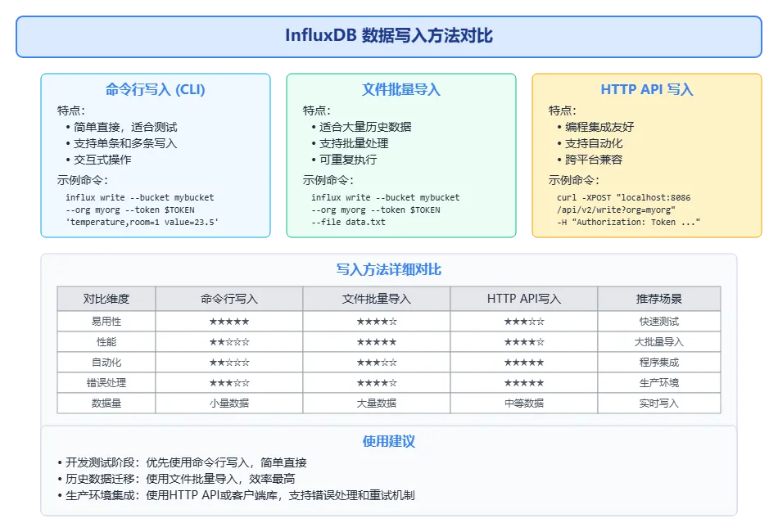Viewport: 778px width, 532px height.
Task: Click the "写入方法详细对比" table title
Action: 389,269
